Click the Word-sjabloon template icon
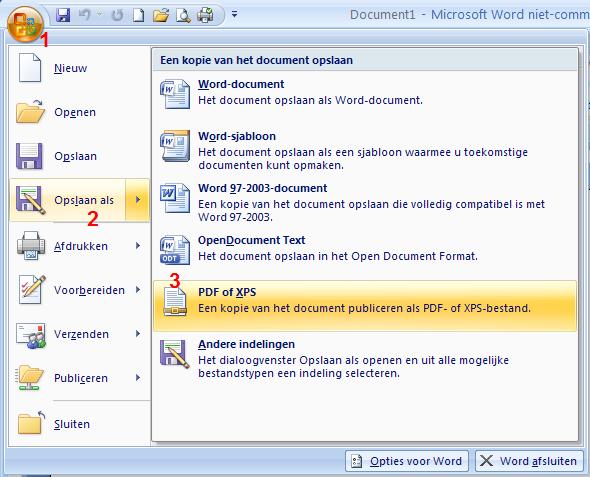The image size is (590, 477). tap(175, 146)
